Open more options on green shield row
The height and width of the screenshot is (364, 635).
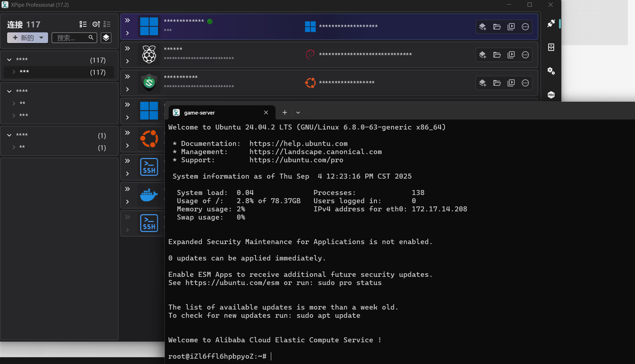point(525,83)
